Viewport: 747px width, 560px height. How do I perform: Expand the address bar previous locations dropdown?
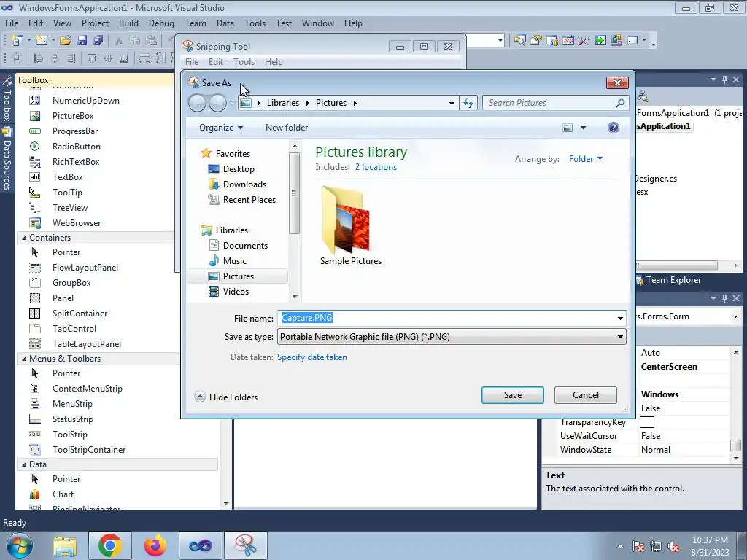[451, 103]
